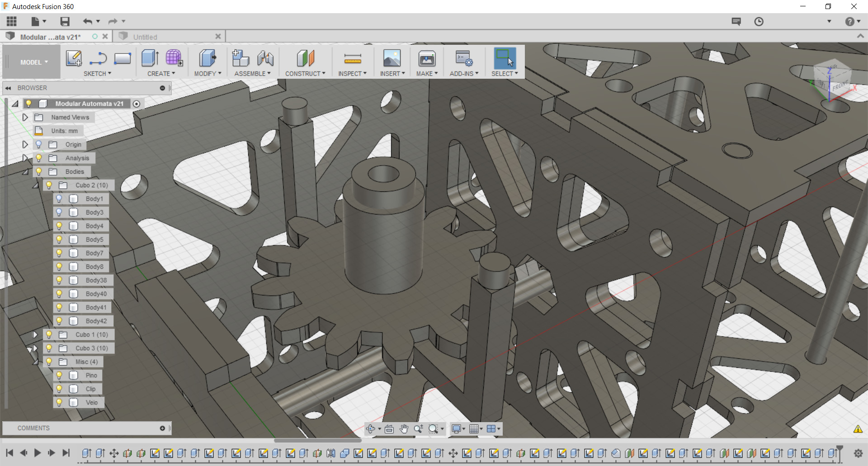Click the Save icon in top bar
The height and width of the screenshot is (466, 868).
pos(65,21)
